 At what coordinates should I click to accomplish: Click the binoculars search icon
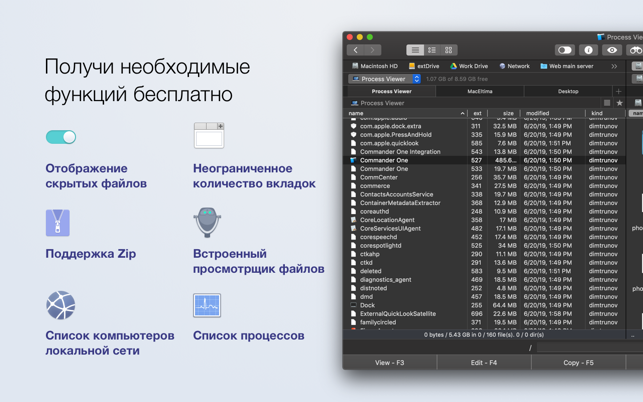634,50
